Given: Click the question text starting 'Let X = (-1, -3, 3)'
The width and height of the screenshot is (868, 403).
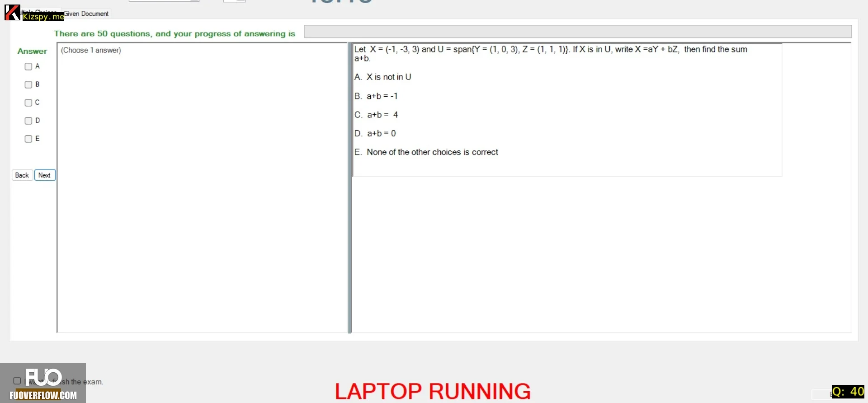Looking at the screenshot, I should click(551, 53).
